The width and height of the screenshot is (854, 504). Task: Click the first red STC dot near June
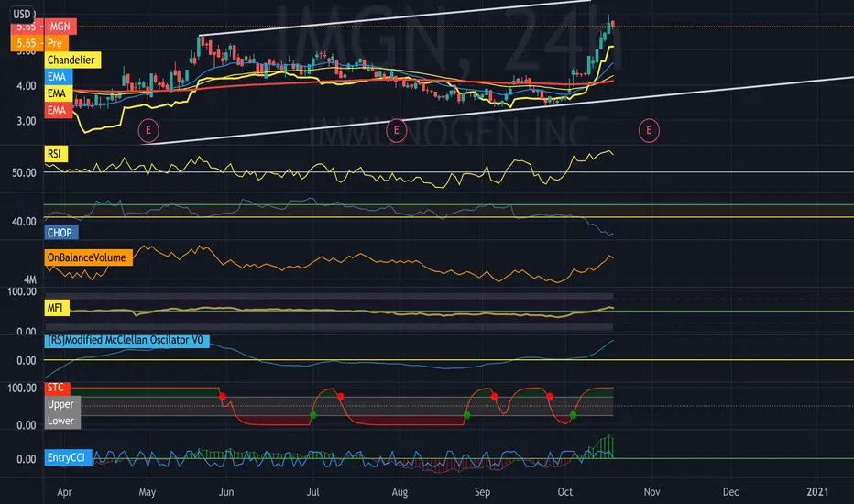[223, 396]
